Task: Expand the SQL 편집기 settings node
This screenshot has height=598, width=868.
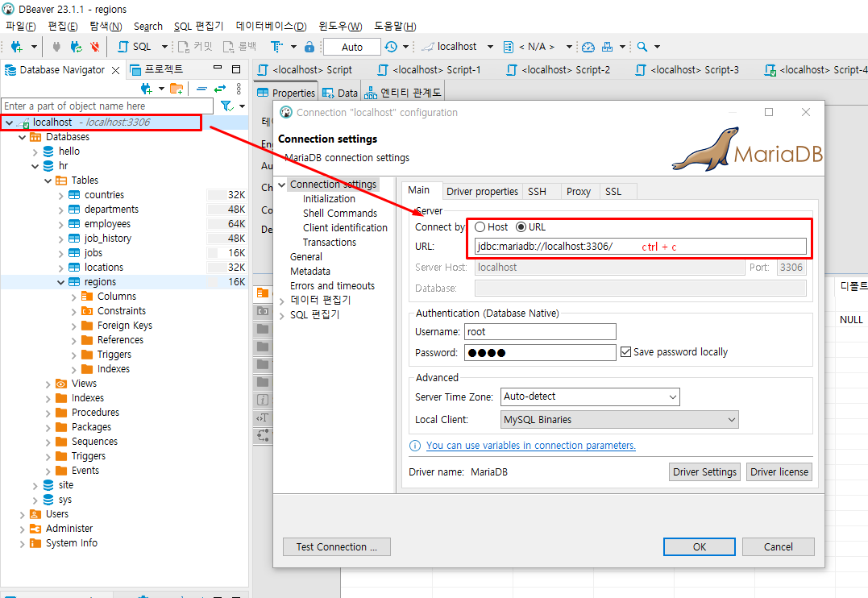Action: click(282, 315)
